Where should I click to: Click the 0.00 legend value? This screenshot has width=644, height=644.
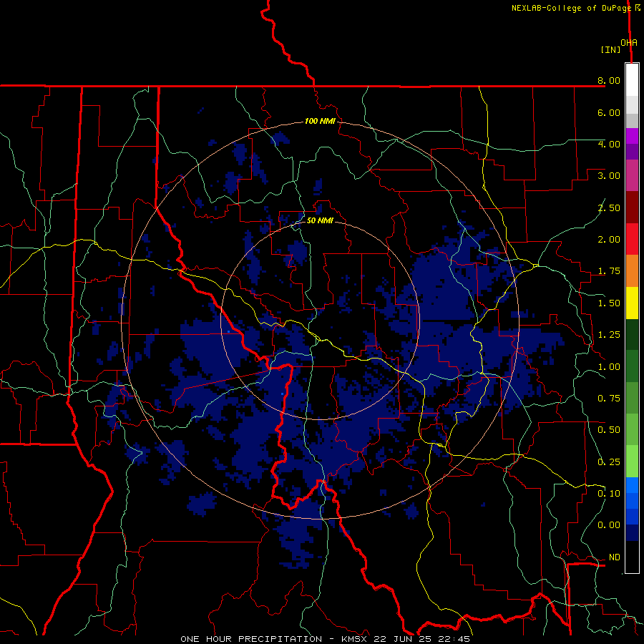pos(609,525)
